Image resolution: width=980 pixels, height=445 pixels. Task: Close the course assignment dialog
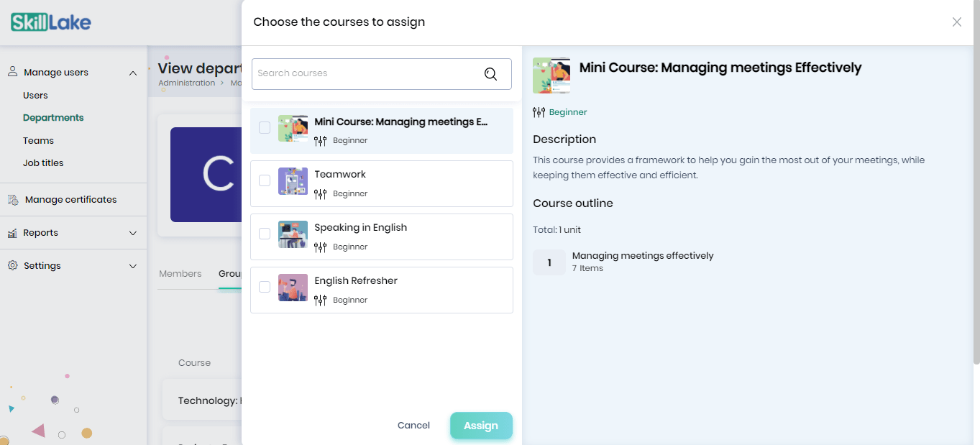pos(957,22)
